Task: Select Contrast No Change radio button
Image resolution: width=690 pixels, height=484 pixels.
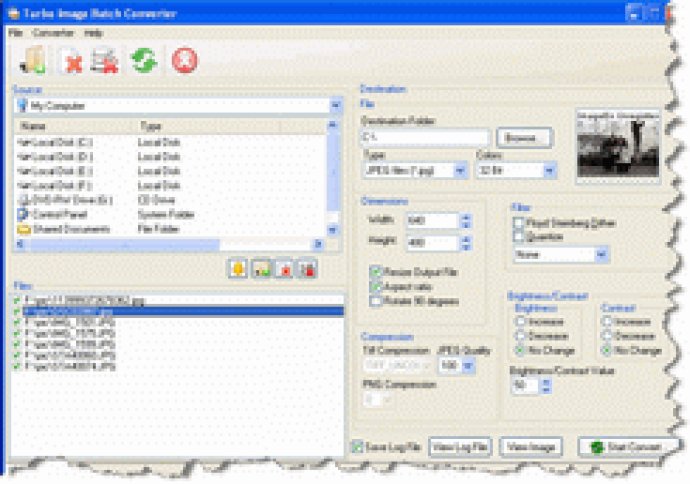Action: 607,351
